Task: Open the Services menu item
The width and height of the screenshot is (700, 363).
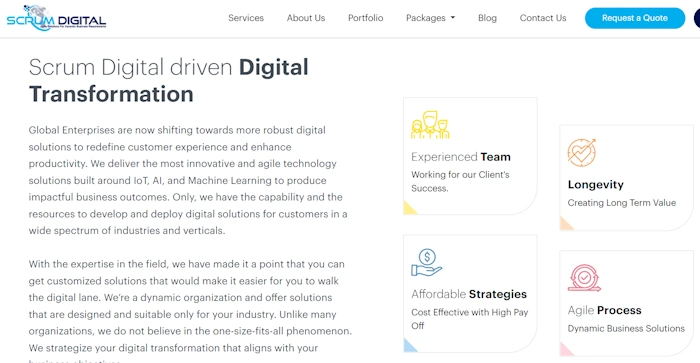Action: click(246, 18)
